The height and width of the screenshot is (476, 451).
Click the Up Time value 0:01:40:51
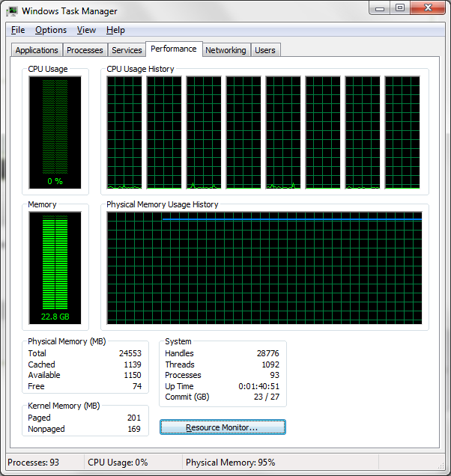click(x=258, y=386)
